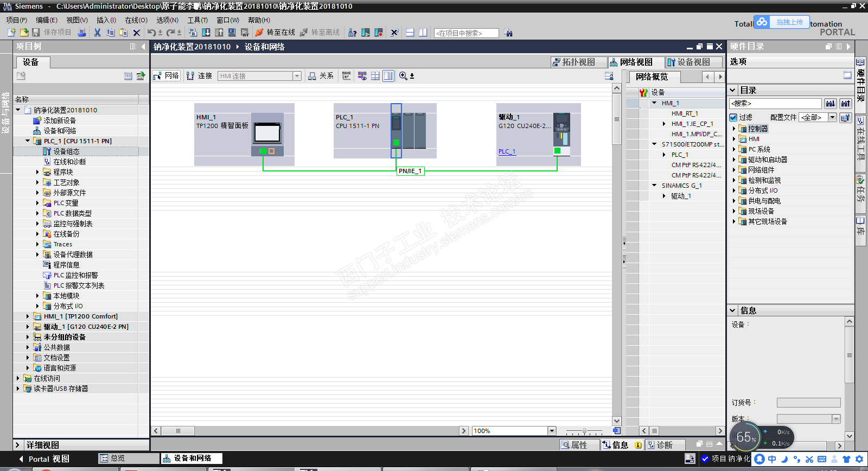Image resolution: width=868 pixels, height=471 pixels.
Task: Click the network view vertical scrollbar
Action: (x=616, y=254)
